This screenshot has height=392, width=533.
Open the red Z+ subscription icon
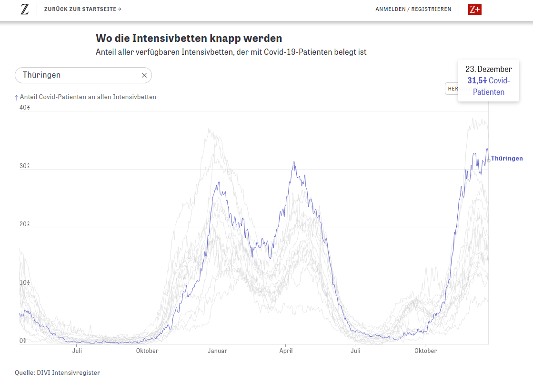point(474,9)
